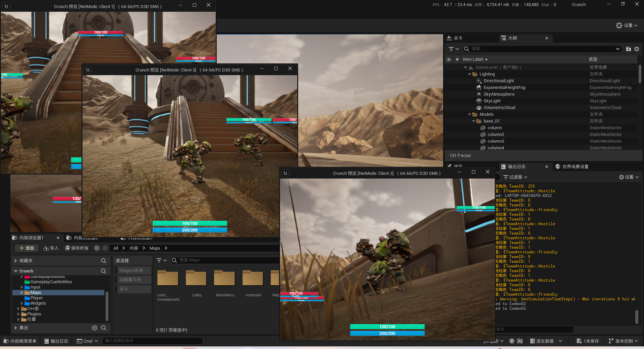Open Cmd console type dropdown

tap(87, 341)
